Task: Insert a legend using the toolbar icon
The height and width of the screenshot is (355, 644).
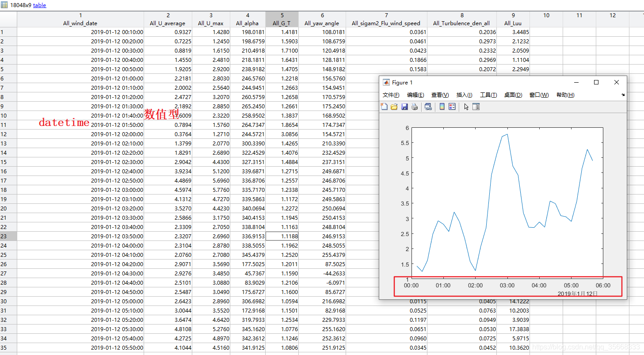Action: point(452,107)
